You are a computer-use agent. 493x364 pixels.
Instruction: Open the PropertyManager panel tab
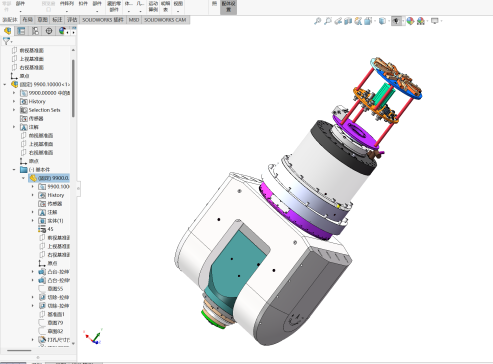(21, 31)
